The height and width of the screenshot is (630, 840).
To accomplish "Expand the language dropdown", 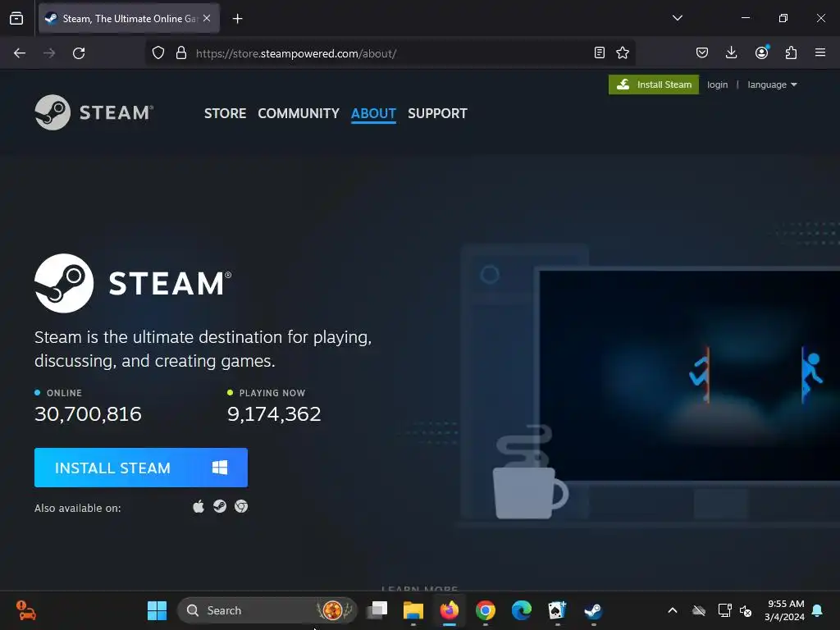I will [x=772, y=84].
